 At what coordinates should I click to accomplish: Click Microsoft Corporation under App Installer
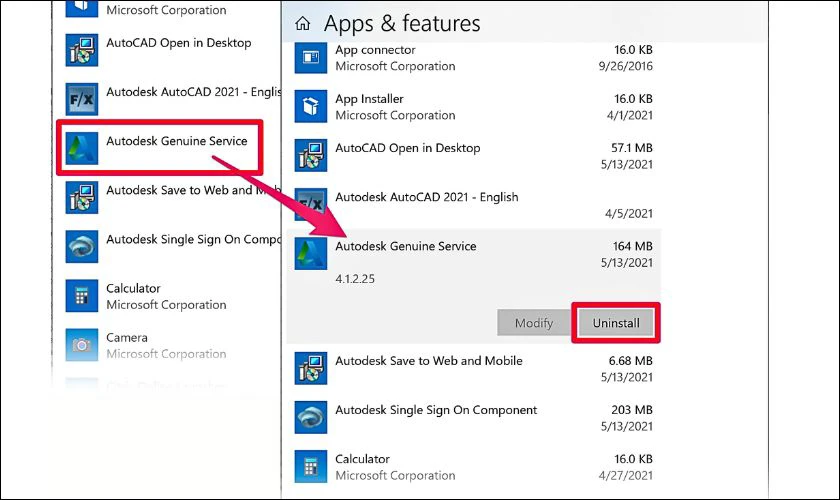click(395, 115)
